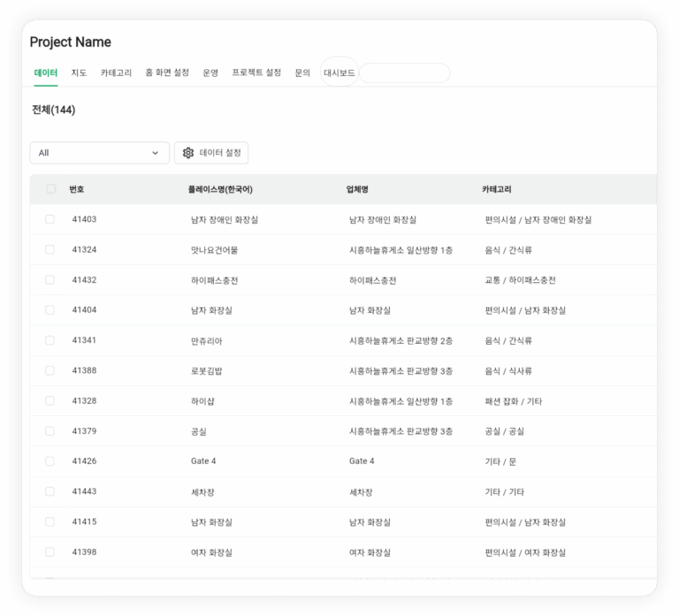Open the All filter combo box
The width and height of the screenshot is (679, 616).
point(99,153)
